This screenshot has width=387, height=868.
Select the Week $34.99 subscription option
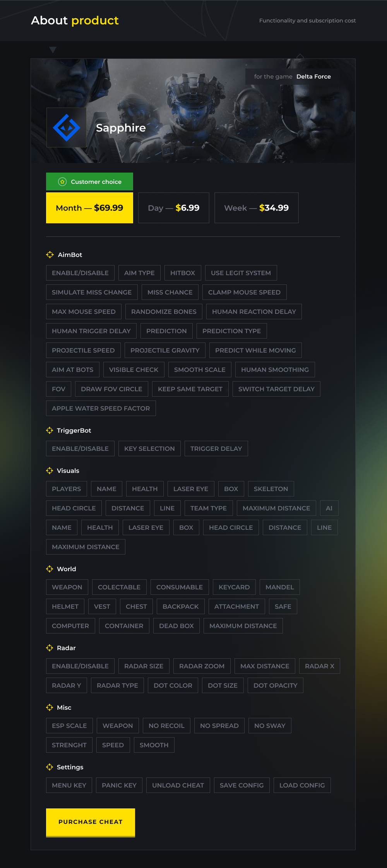click(x=257, y=208)
